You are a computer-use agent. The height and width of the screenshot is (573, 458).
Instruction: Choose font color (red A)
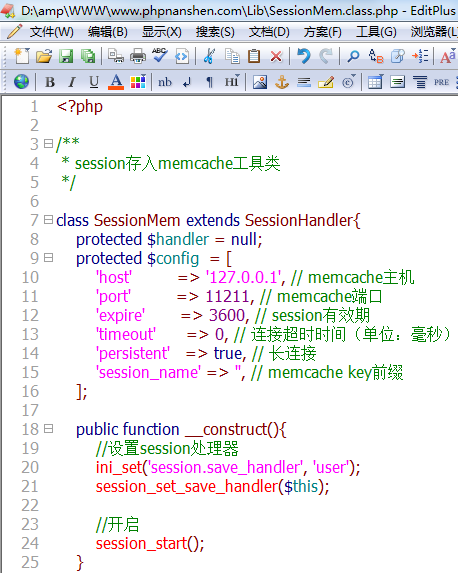[x=116, y=82]
